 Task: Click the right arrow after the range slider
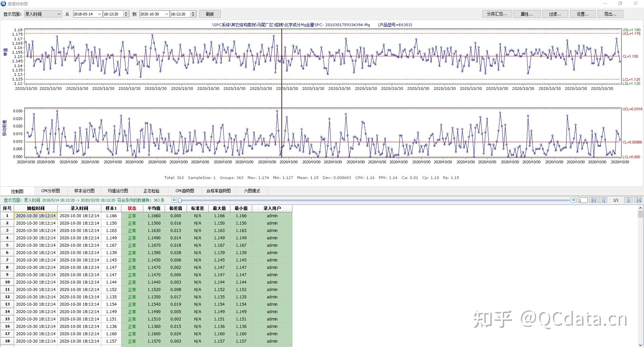(x=573, y=200)
